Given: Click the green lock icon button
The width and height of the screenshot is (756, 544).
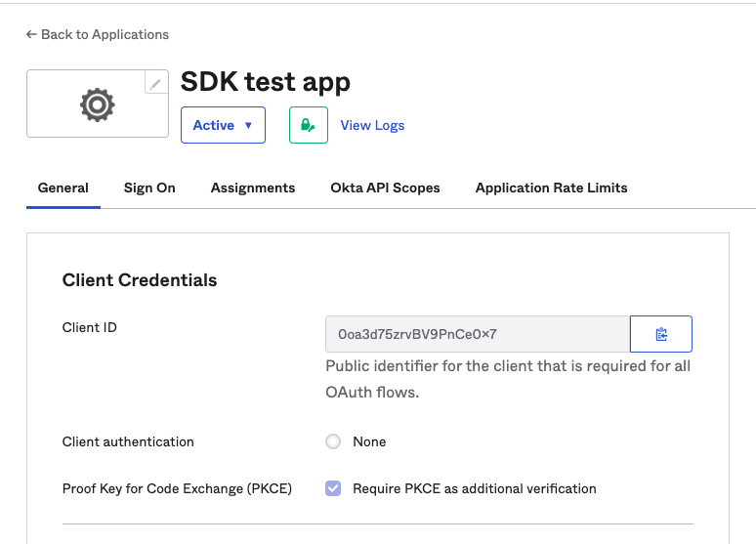Looking at the screenshot, I should point(308,125).
